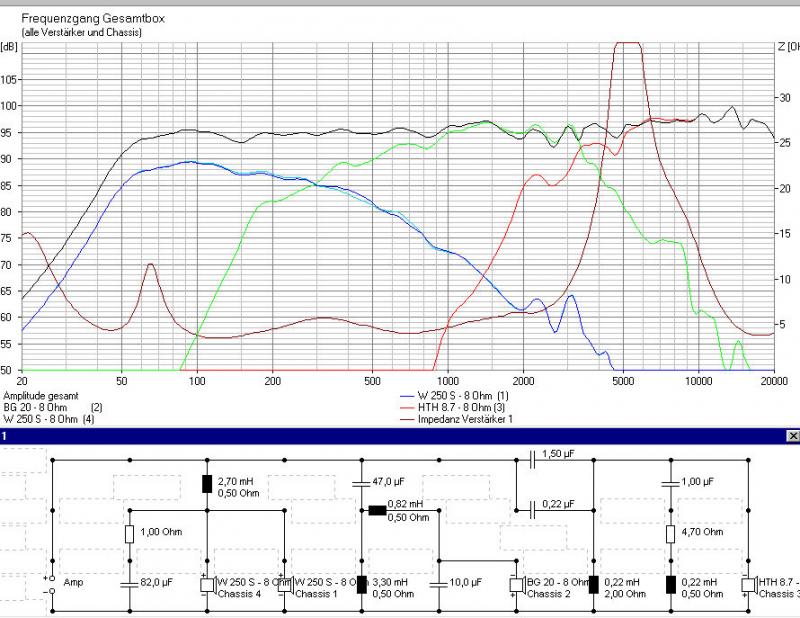The image size is (800, 618).
Task: Click the 'W 250 S - 8 Ohm (1)' legend entry
Action: click(463, 396)
